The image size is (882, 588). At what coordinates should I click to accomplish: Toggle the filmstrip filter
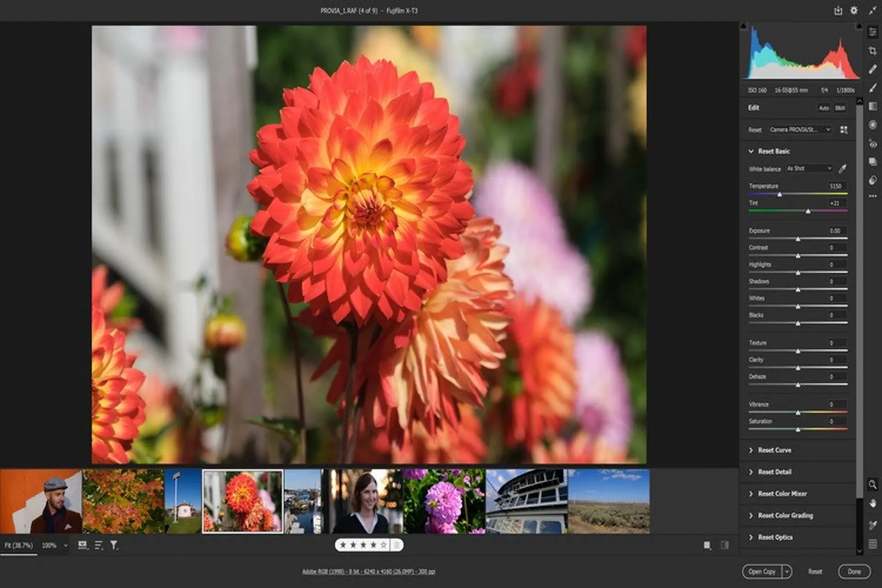pyautogui.click(x=114, y=546)
